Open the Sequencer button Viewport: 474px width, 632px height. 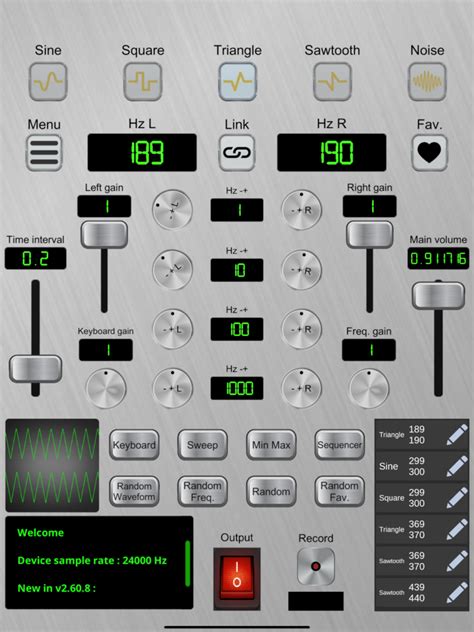[340, 445]
